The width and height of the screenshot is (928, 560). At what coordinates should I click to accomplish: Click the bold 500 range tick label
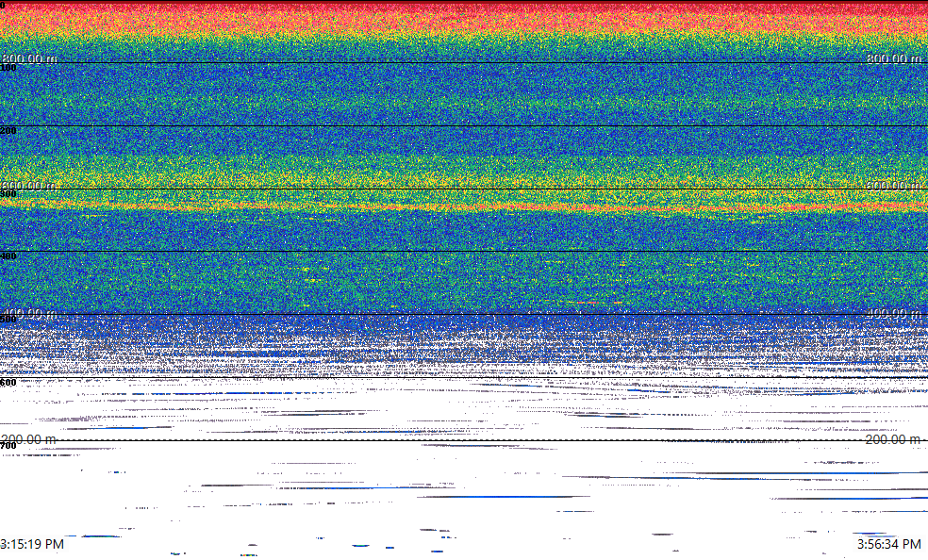coord(8,320)
